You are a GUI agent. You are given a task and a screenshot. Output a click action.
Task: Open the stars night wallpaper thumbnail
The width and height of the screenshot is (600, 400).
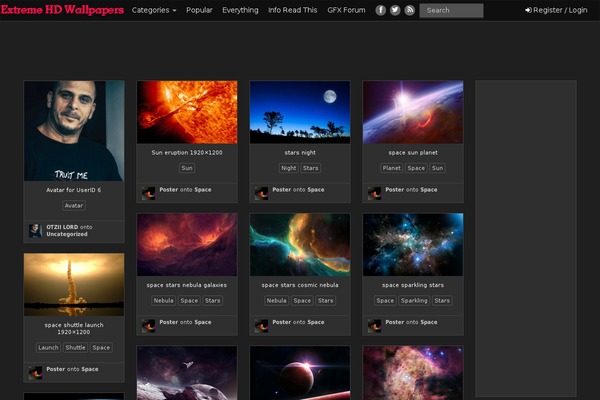[x=300, y=112]
